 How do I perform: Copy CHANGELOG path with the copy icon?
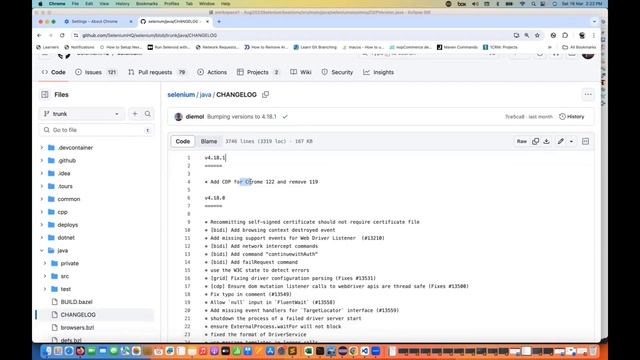266,95
